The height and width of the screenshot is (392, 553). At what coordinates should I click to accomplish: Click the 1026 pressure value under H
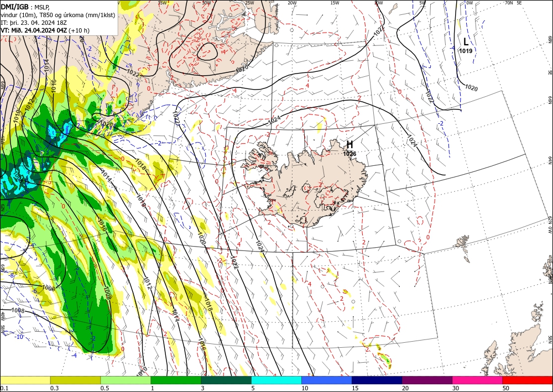(349, 154)
